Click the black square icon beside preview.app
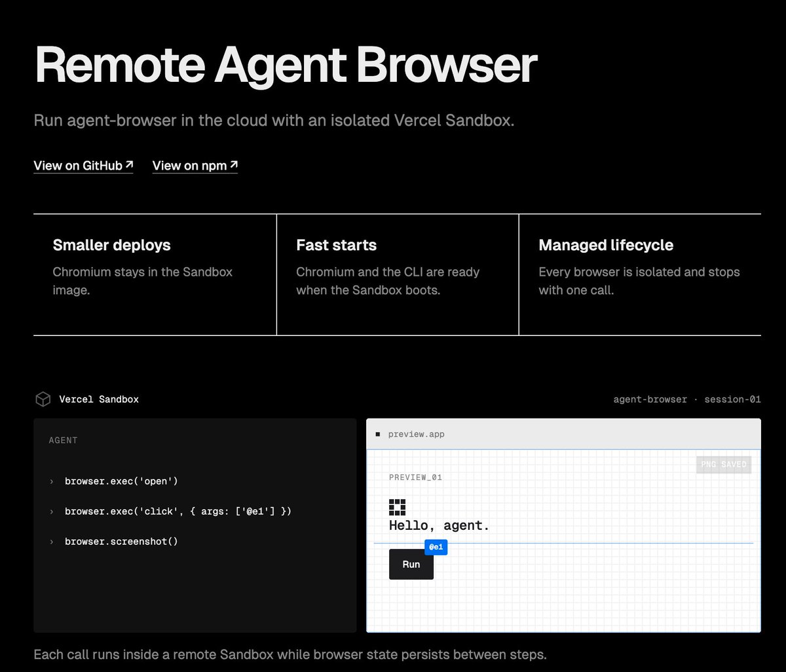Viewport: 786px width, 672px height. click(377, 434)
